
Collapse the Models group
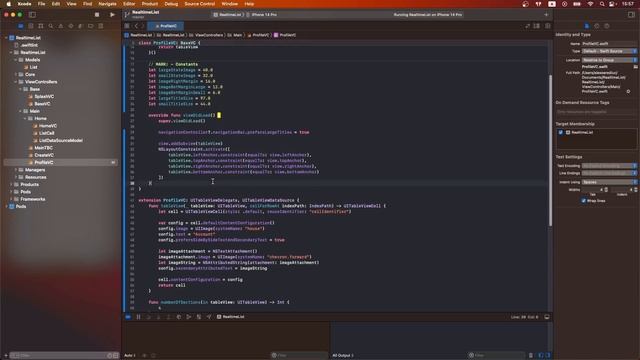click(16, 60)
